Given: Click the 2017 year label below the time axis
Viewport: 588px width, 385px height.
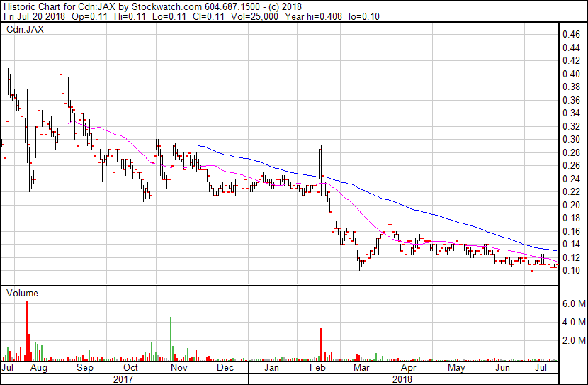Looking at the screenshot, I should [x=124, y=379].
